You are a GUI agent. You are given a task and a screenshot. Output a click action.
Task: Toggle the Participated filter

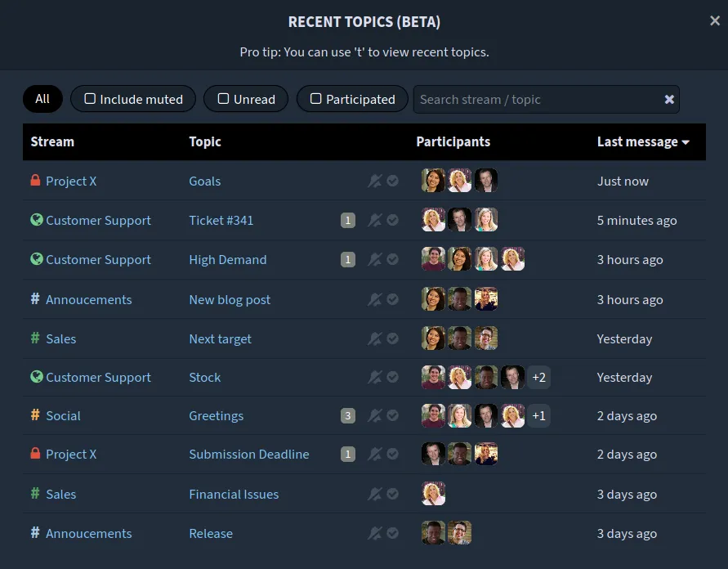(352, 100)
